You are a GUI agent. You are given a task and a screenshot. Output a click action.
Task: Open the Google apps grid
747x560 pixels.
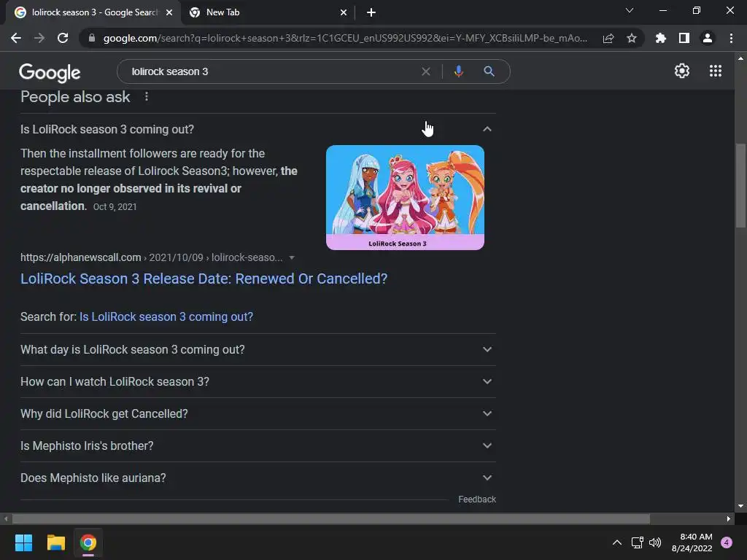716,71
